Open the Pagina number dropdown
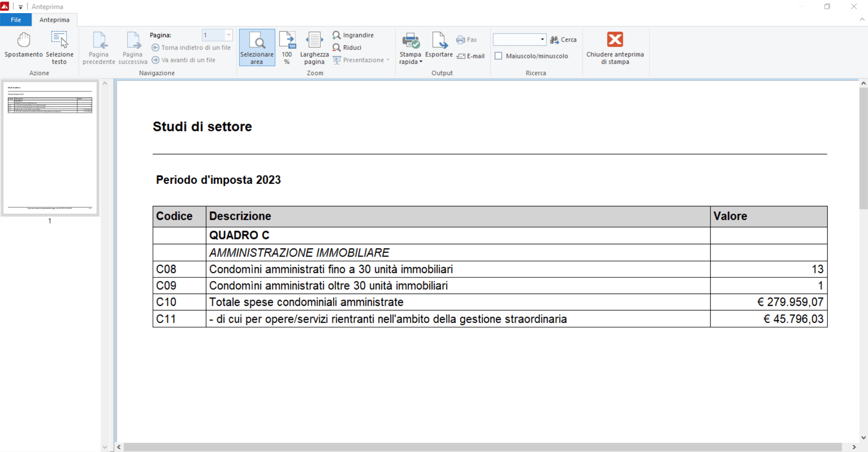 coord(228,35)
